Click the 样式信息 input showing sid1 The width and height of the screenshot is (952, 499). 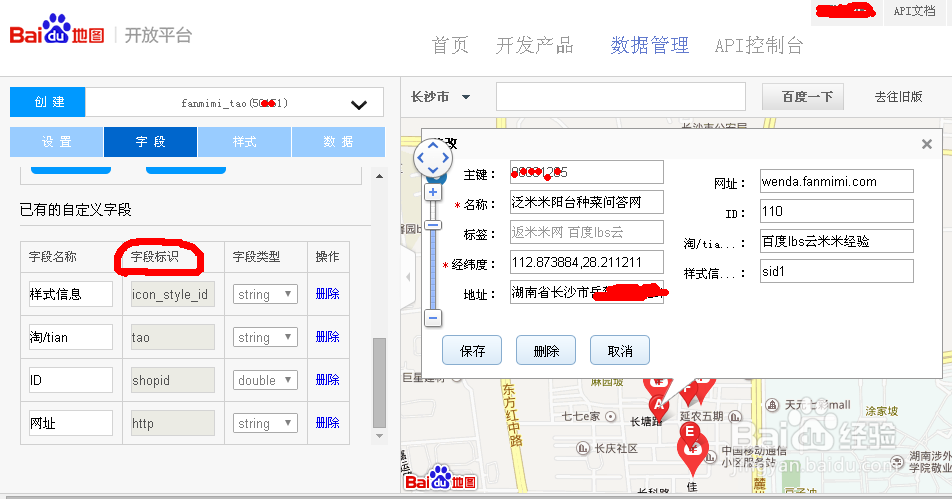[x=837, y=271]
